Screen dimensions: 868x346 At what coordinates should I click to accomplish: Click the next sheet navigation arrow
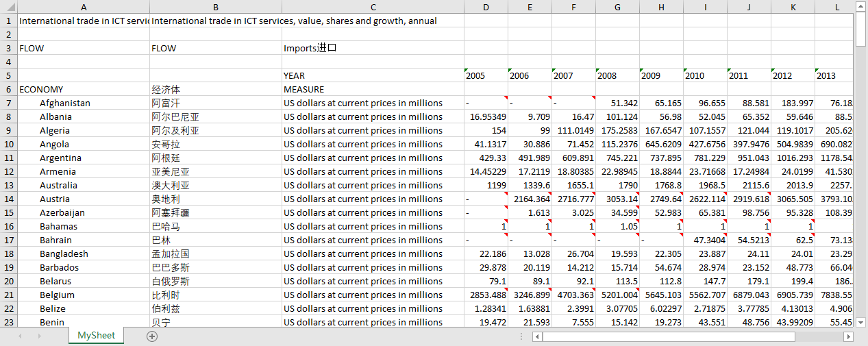[39, 336]
